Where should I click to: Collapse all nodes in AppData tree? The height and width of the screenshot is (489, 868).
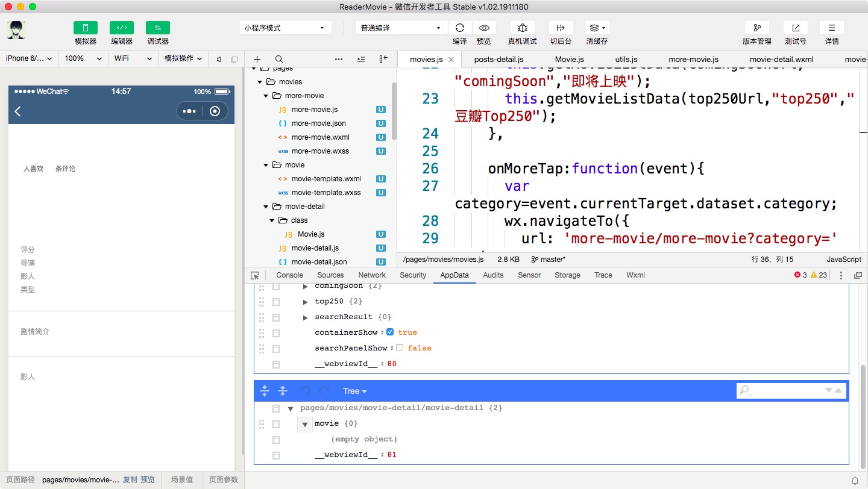(283, 391)
